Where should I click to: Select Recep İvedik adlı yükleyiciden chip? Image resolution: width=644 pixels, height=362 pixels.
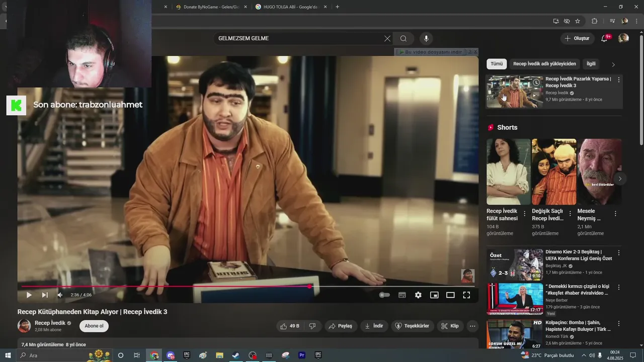click(x=544, y=64)
